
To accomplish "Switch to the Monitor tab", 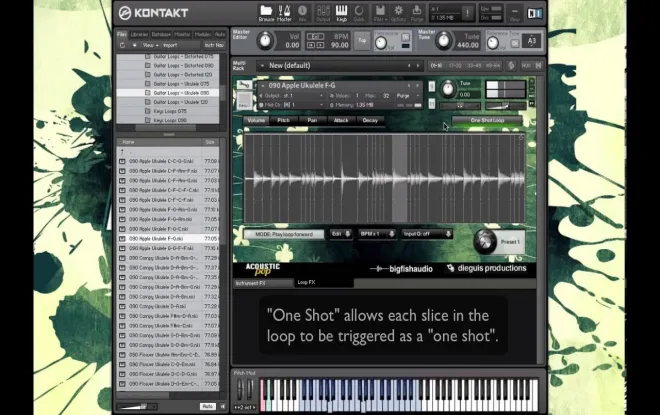I will [x=182, y=35].
